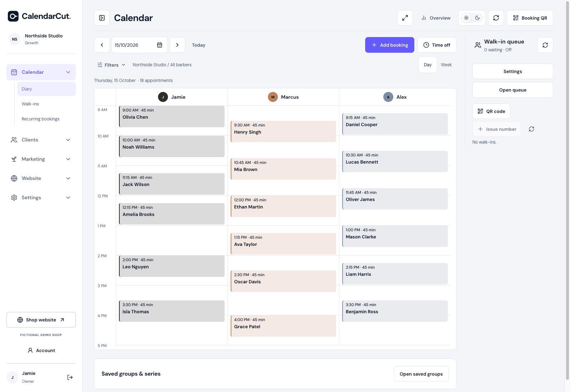Click Open saved groups

pos(421,374)
